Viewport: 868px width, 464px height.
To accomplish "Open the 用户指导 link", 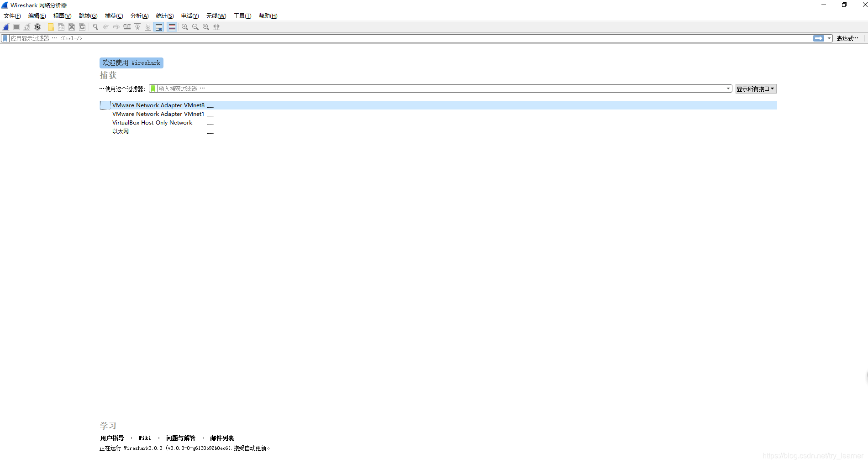I will pyautogui.click(x=112, y=438).
